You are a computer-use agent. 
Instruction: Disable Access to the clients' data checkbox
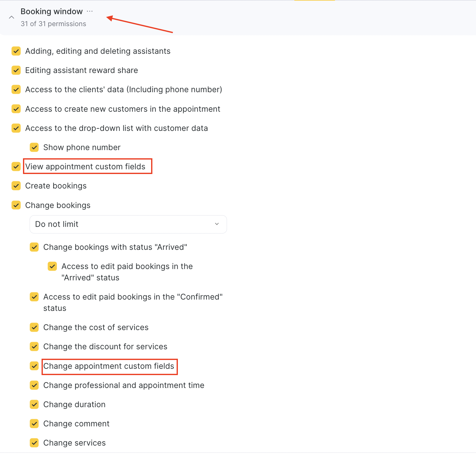click(16, 90)
